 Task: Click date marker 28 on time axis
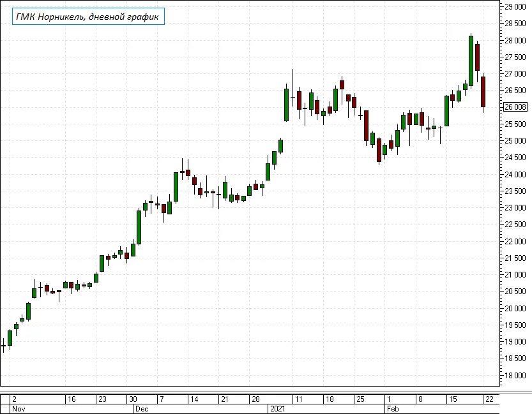click(255, 399)
